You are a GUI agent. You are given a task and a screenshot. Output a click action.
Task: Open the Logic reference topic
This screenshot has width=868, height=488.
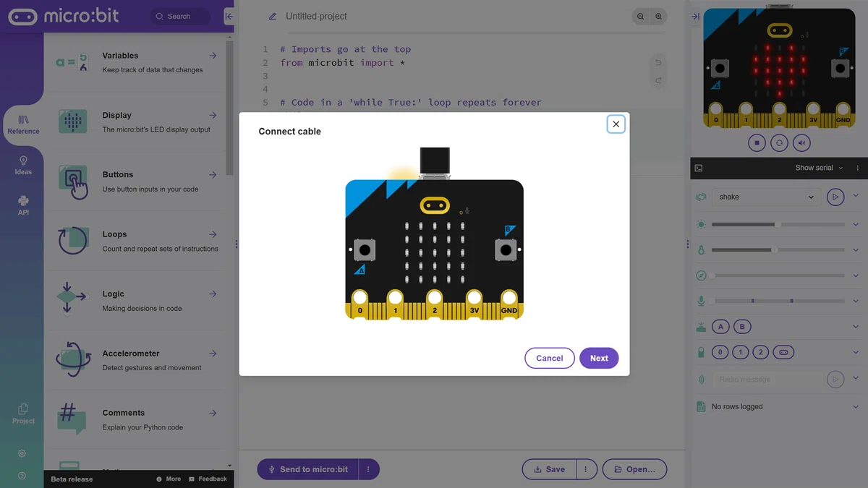pos(135,301)
